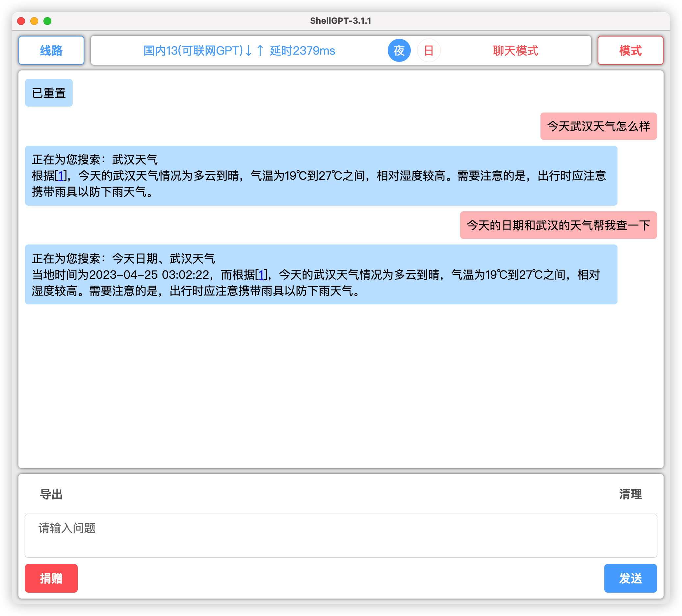Image resolution: width=682 pixels, height=616 pixels.
Task: Click the 聊天模式 label
Action: (515, 51)
